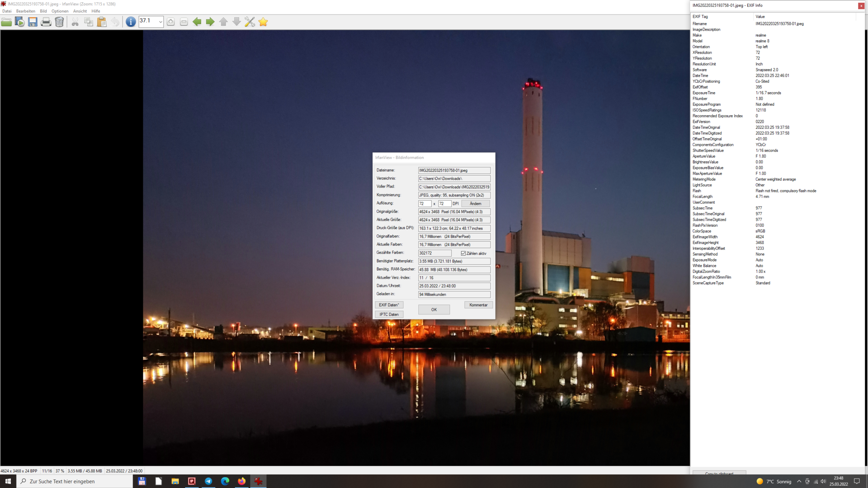Zoom out with the minus icon
868x488 pixels.
(184, 22)
